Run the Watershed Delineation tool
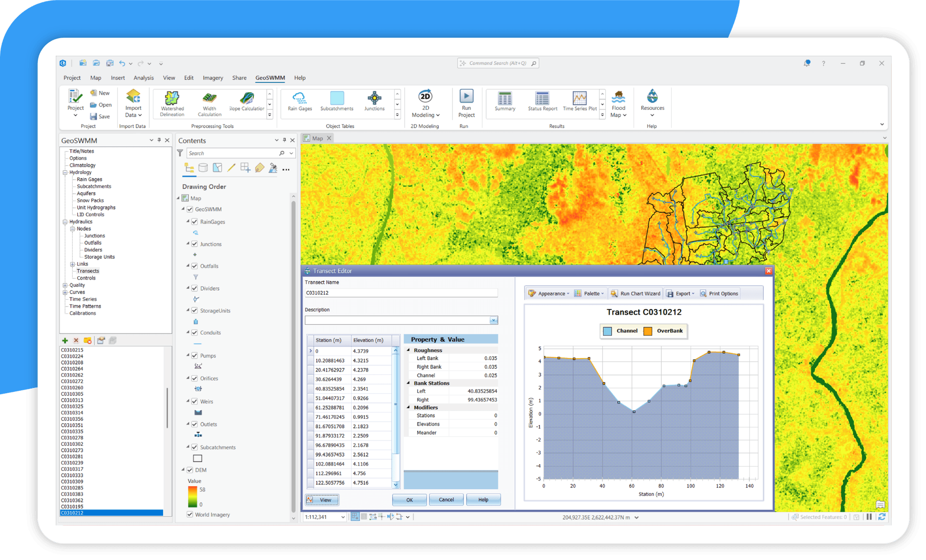The height and width of the screenshot is (560, 926). coord(172,103)
